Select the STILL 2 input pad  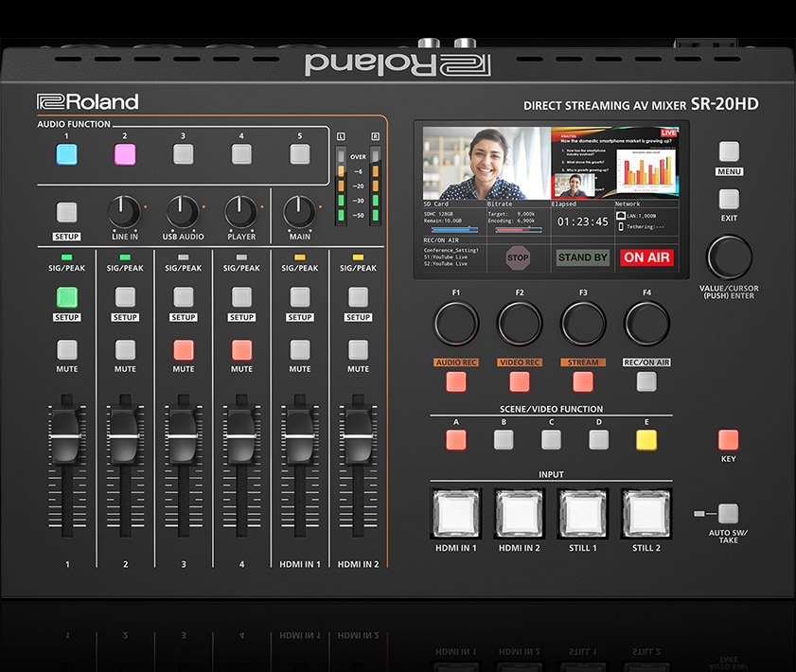pos(646,514)
